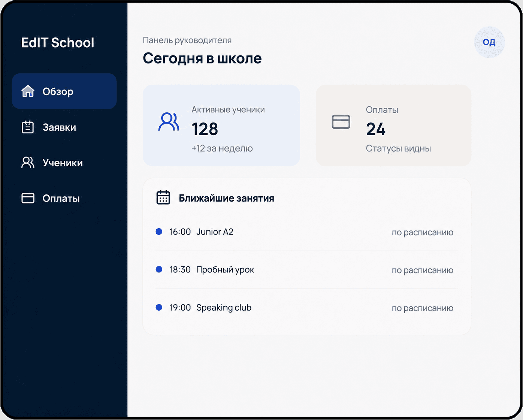Click the credit card icon in Оплаты card
This screenshot has width=523, height=420.
(x=341, y=122)
